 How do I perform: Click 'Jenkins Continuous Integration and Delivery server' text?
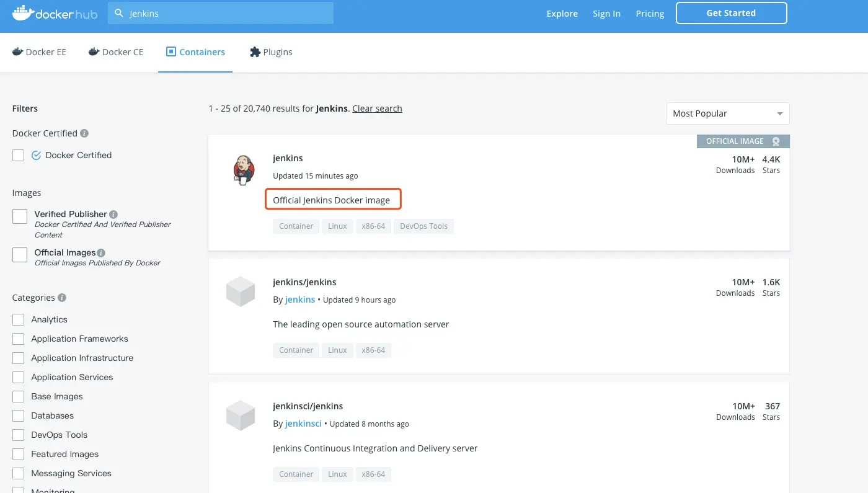click(375, 448)
